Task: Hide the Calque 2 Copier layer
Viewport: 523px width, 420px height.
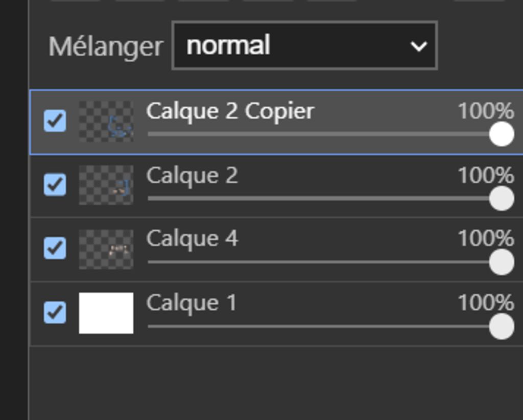Action: pyautogui.click(x=55, y=121)
